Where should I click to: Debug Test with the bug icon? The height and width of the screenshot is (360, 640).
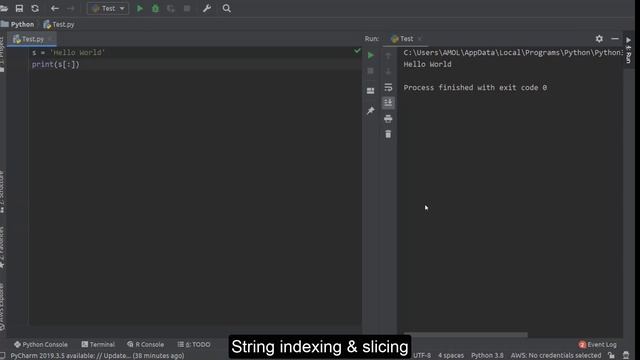pyautogui.click(x=156, y=8)
